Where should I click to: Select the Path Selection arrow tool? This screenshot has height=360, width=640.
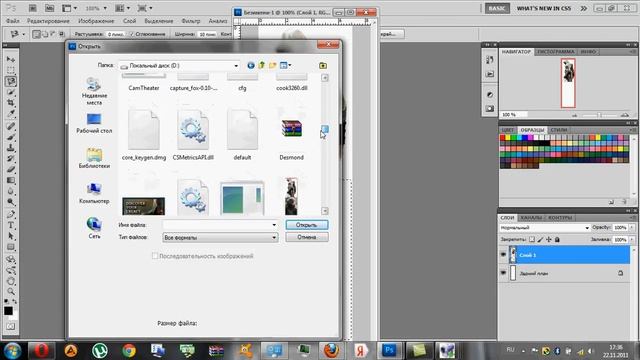[x=11, y=236]
